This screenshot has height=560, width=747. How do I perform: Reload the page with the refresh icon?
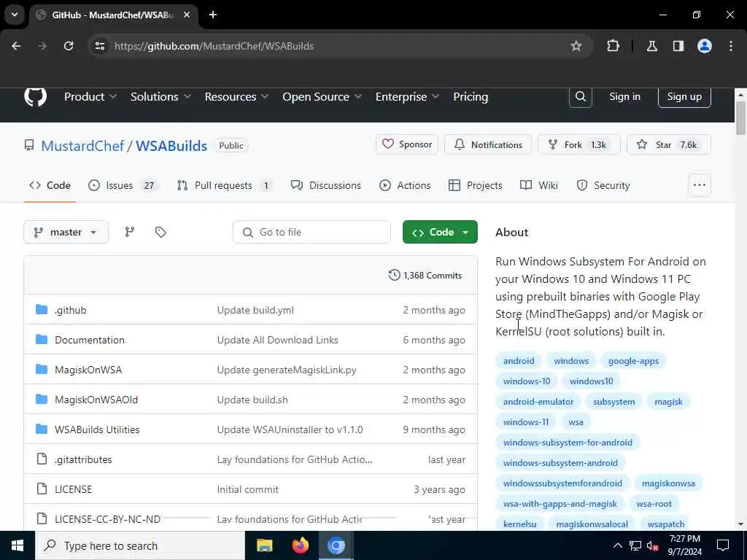69,46
